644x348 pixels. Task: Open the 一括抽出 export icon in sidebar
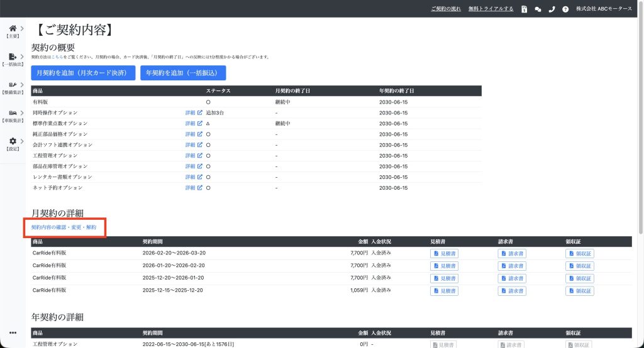point(13,57)
